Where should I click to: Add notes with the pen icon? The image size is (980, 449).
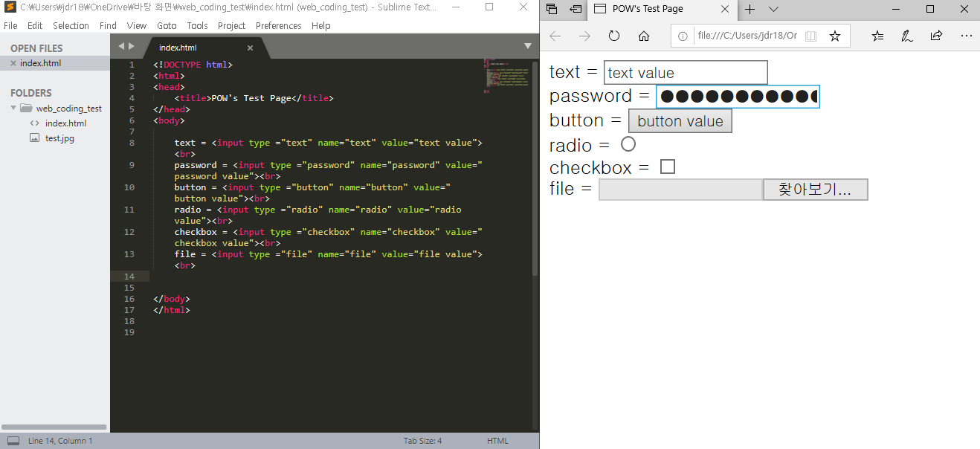906,36
